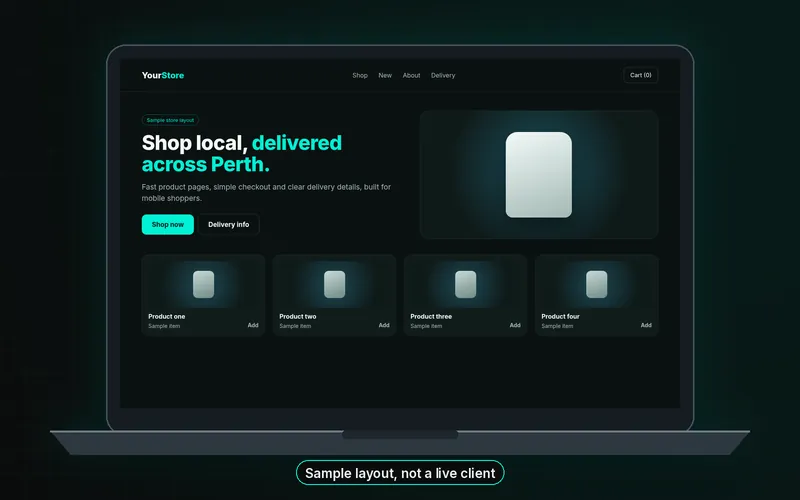Click the Shop now button
Image resolution: width=800 pixels, height=500 pixels.
[168, 224]
